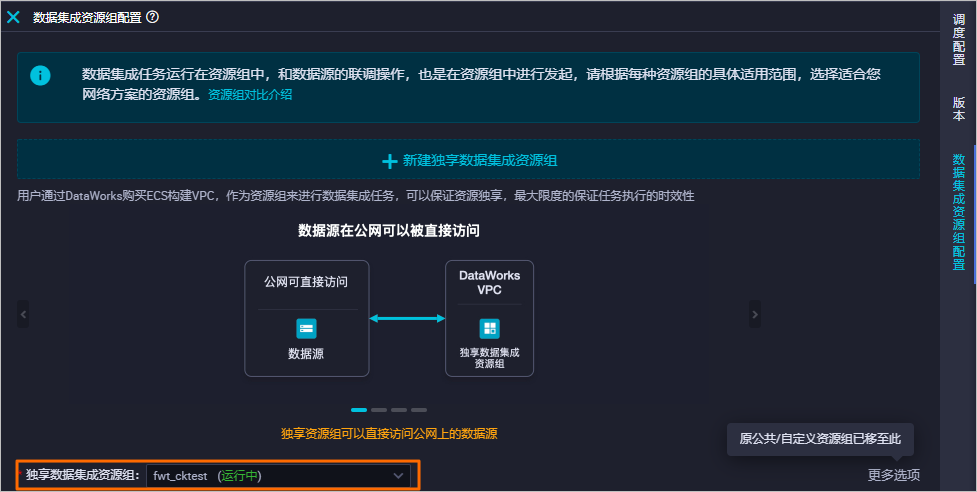Select the second carousel indicator dot
The image size is (977, 492).
pyautogui.click(x=379, y=410)
